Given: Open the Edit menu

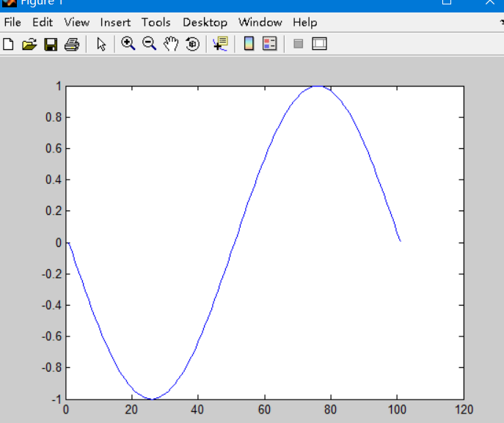Looking at the screenshot, I should pos(43,23).
